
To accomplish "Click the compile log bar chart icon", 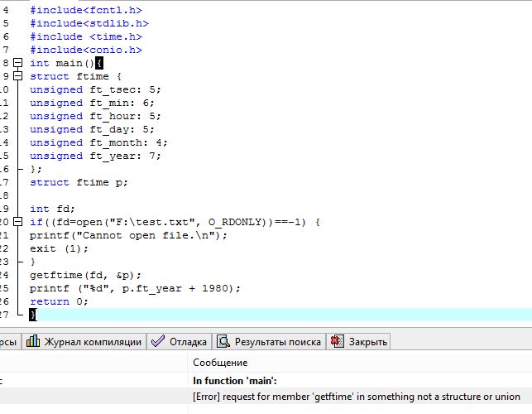I will point(33,342).
